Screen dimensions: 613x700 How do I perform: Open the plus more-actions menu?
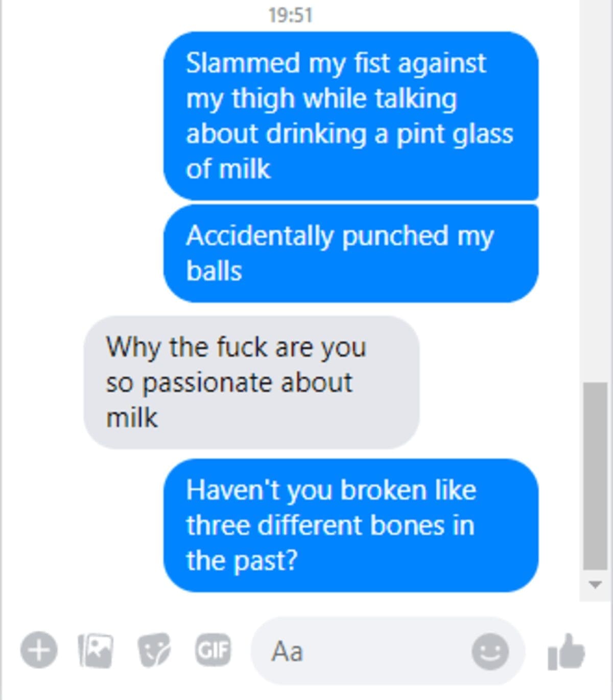pyautogui.click(x=39, y=650)
